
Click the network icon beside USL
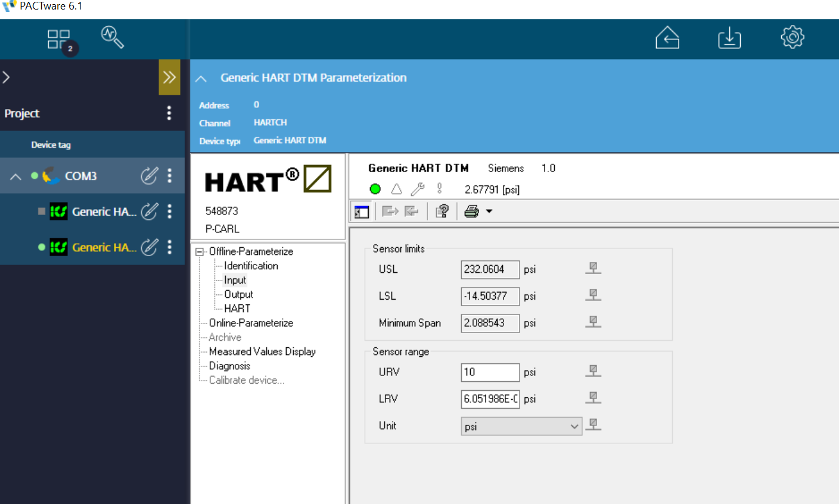[593, 269]
